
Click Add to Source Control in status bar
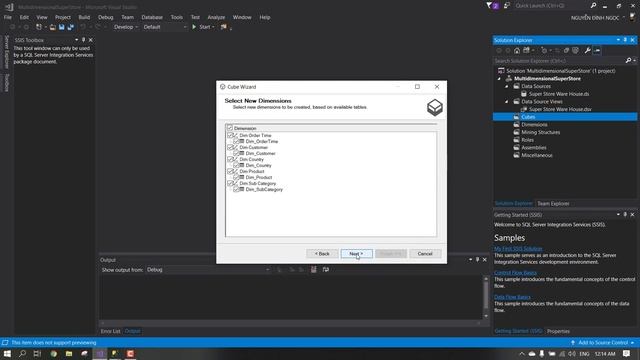[603, 342]
